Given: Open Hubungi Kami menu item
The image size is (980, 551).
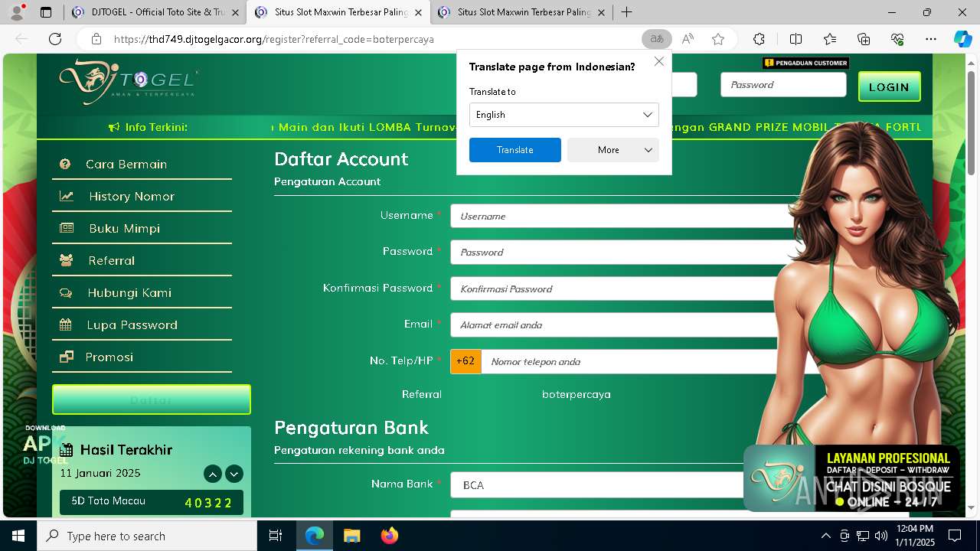Looking at the screenshot, I should click(142, 292).
